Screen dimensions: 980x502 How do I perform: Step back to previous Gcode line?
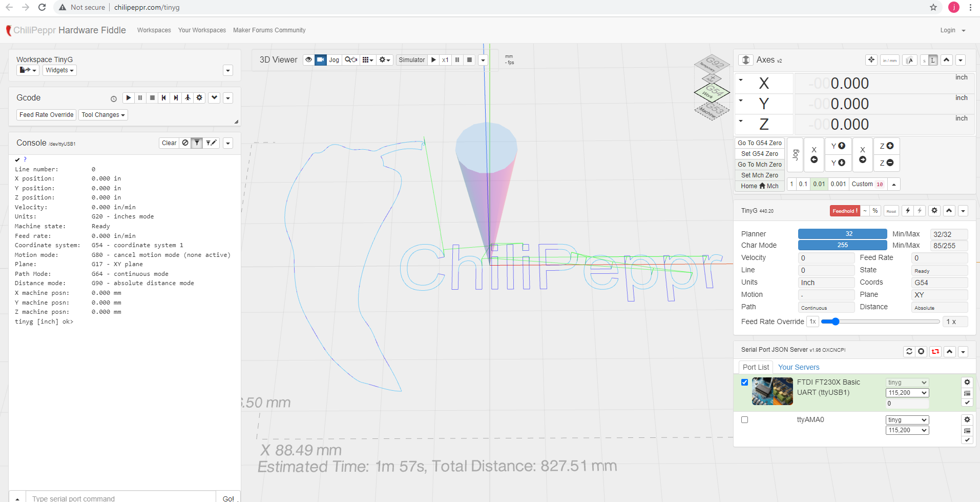click(164, 98)
